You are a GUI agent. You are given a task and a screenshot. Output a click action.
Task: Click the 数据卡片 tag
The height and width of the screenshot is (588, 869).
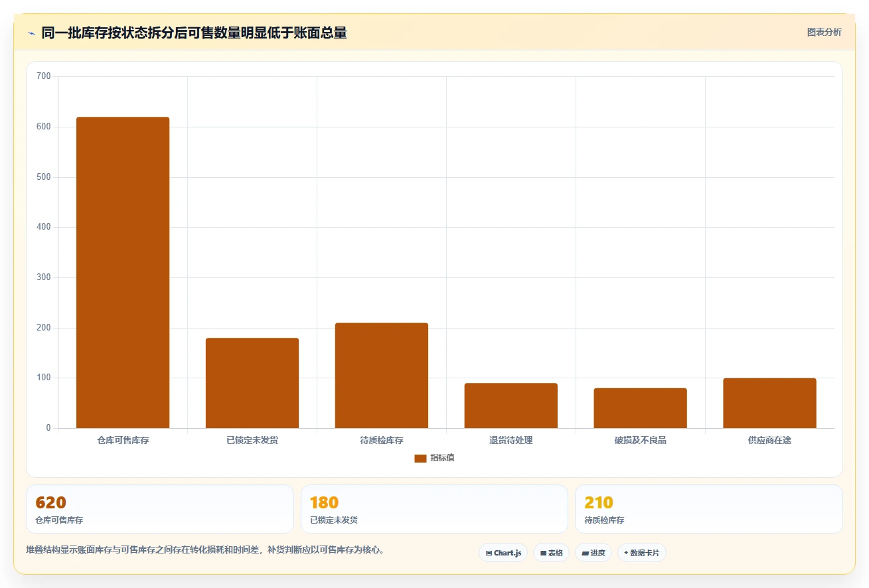pyautogui.click(x=642, y=553)
